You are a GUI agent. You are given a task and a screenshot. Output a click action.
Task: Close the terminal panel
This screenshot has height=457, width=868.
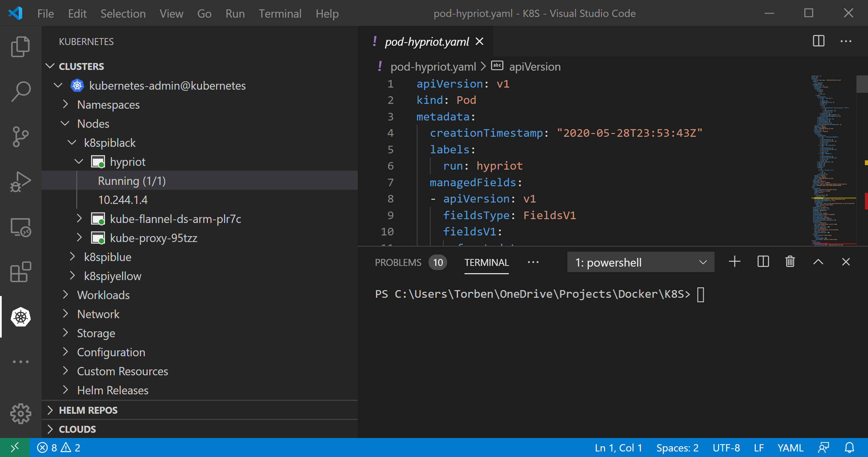point(846,262)
